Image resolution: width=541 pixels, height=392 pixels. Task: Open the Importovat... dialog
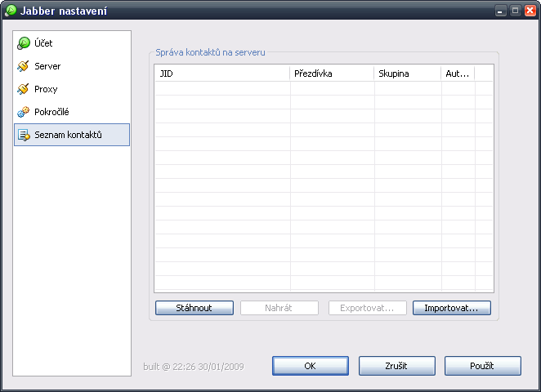click(452, 308)
